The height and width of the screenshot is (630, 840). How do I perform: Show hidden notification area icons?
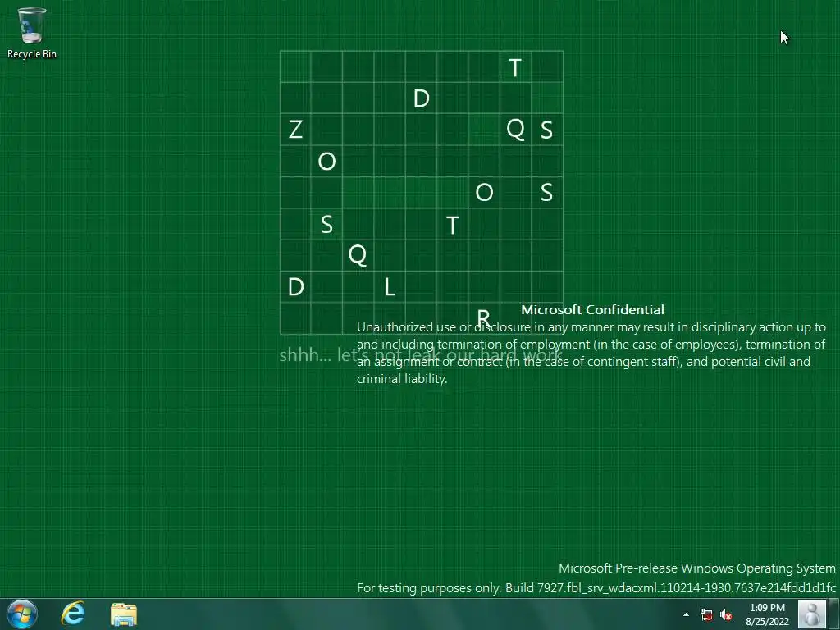point(687,614)
